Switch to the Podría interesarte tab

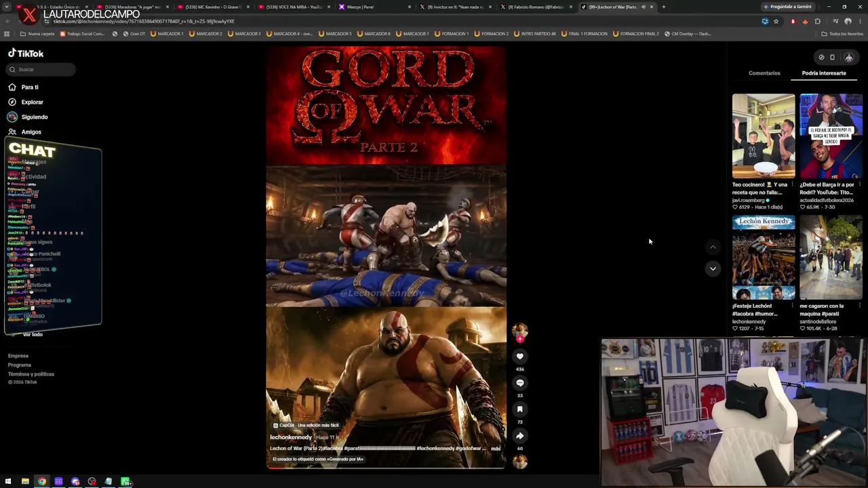[824, 73]
